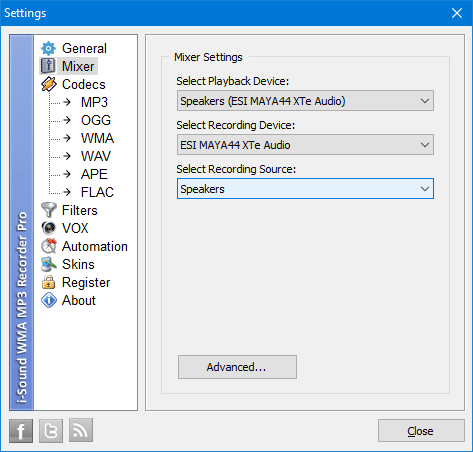Viewport: 473px width, 452px height.
Task: Open the Select Recording Device dropdown
Action: coord(305,145)
